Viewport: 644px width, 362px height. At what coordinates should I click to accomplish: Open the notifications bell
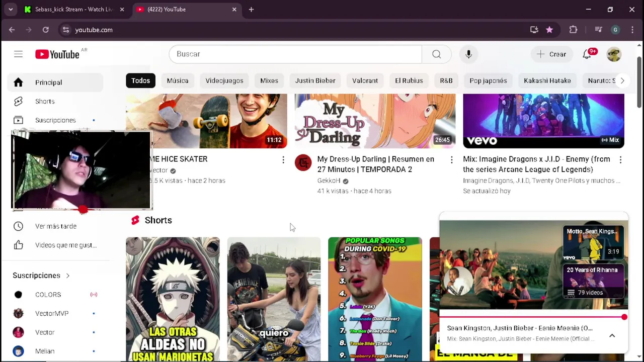pos(587,54)
